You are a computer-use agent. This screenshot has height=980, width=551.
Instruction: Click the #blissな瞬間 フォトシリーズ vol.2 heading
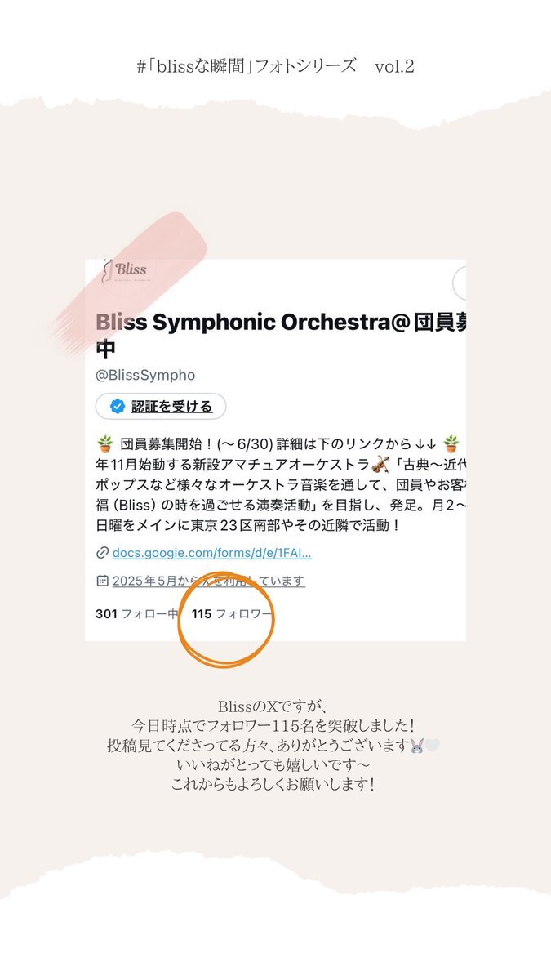pyautogui.click(x=276, y=67)
